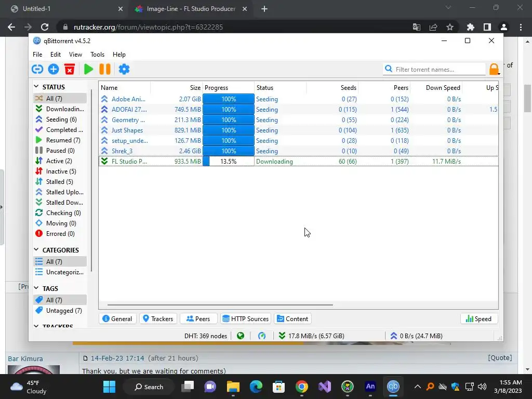Sort by the Progress column header
This screenshot has width=532, height=399.
point(229,87)
